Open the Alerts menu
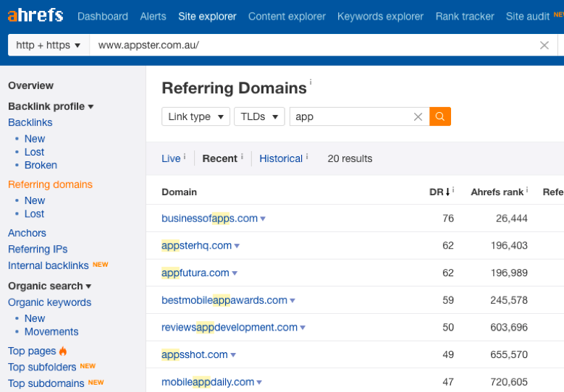 pos(153,16)
